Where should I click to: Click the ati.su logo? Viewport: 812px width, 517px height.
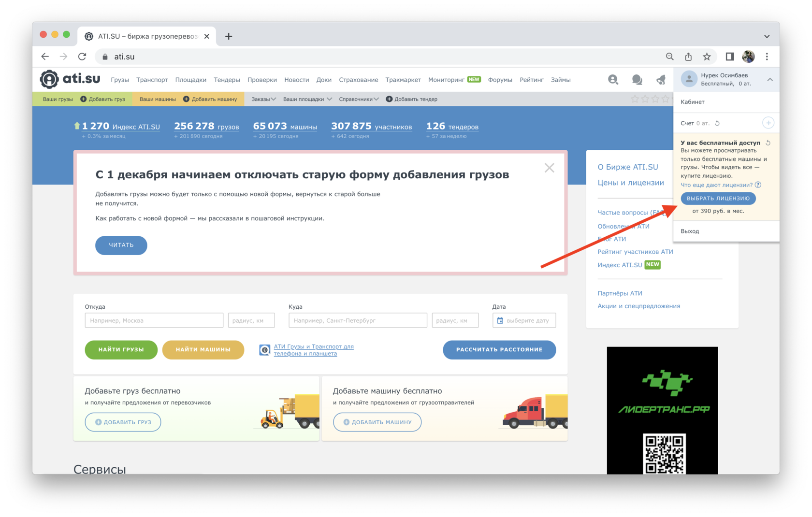click(70, 79)
